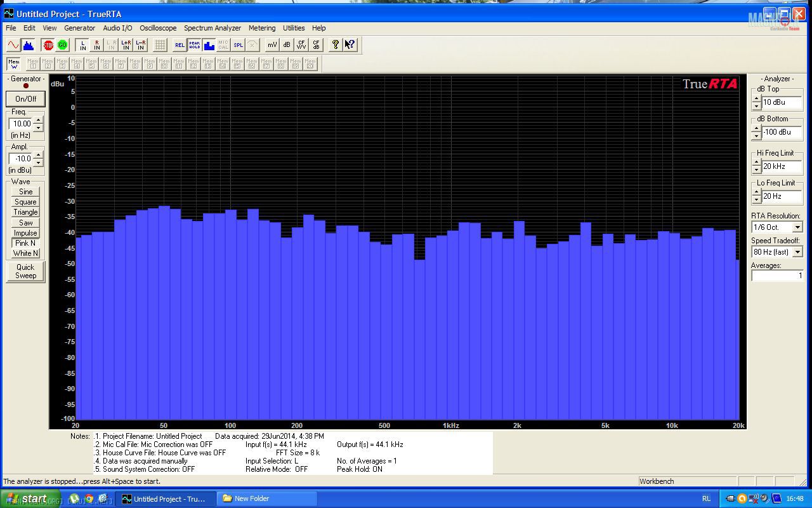This screenshot has height=508, width=812.
Task: Select the CF dB icon
Action: [x=316, y=44]
